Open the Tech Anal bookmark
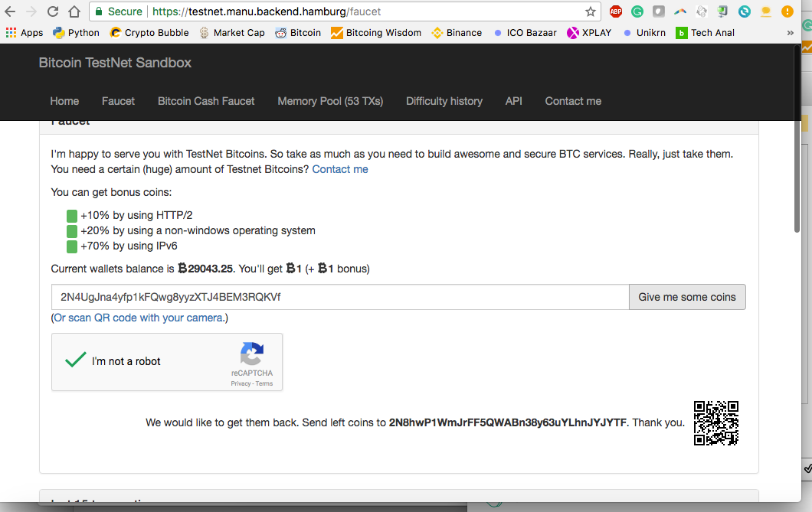812x512 pixels. click(706, 33)
